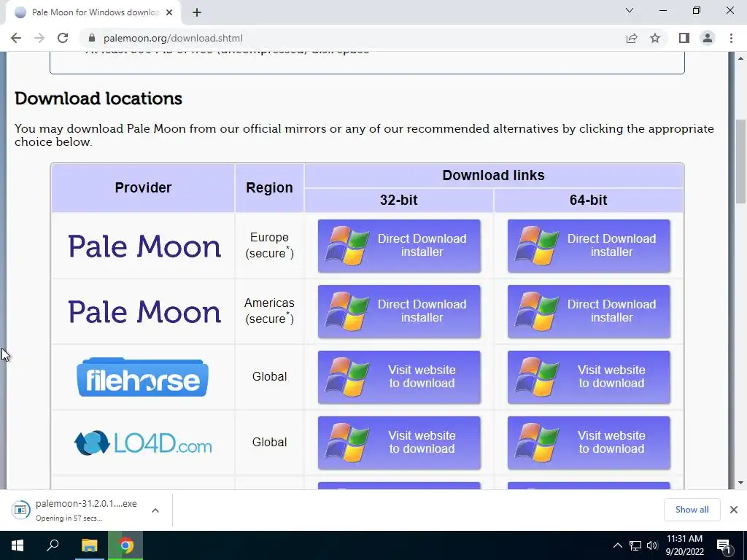The image size is (747, 560).
Task: Click Show all downloads
Action: click(x=692, y=510)
